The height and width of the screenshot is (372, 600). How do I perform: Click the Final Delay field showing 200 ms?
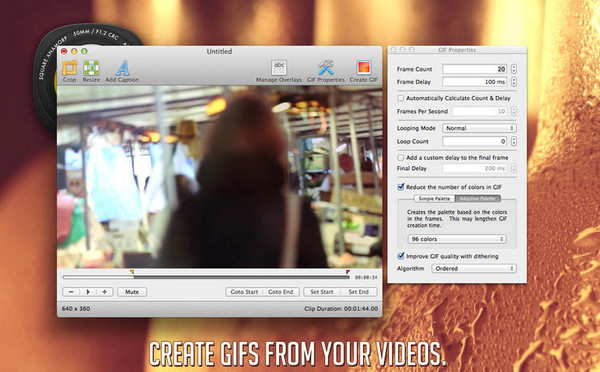475,168
